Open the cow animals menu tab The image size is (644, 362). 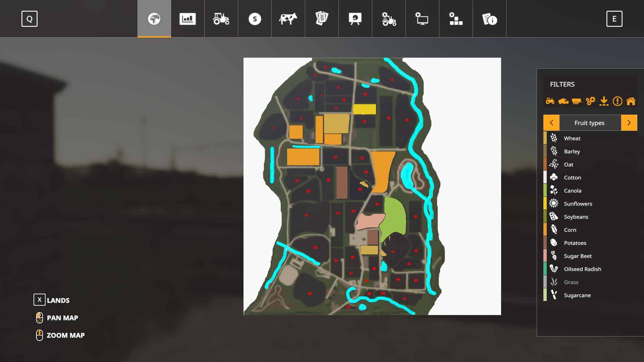click(288, 19)
